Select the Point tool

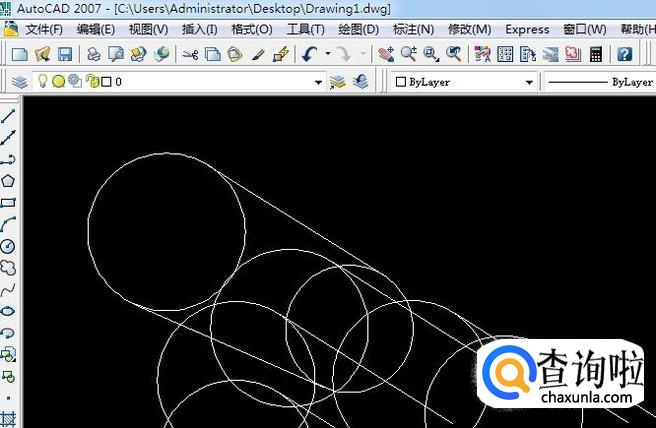pyautogui.click(x=8, y=398)
